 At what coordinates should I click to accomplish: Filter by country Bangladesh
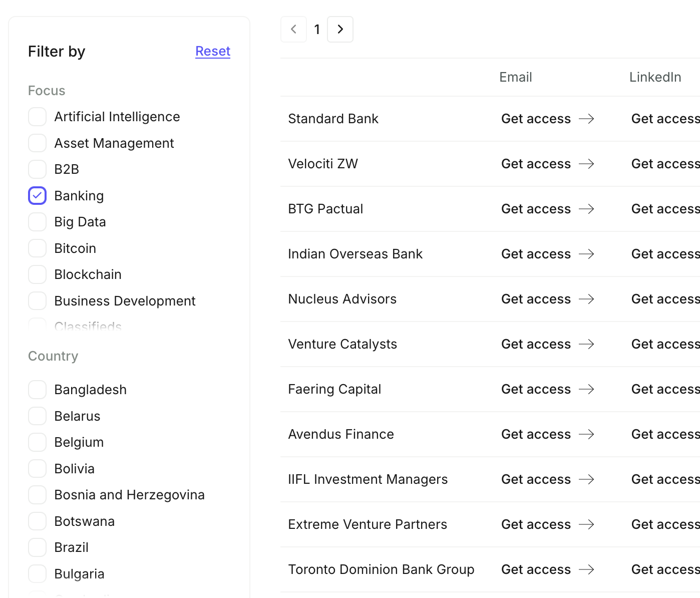click(x=37, y=390)
